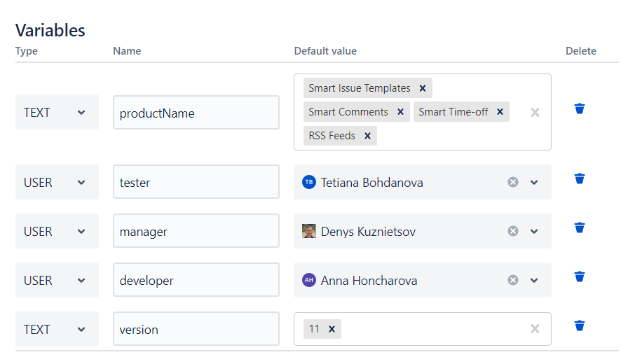This screenshot has width=621, height=364.
Task: Clear Denys Kuznietsov from manager field
Action: click(513, 231)
